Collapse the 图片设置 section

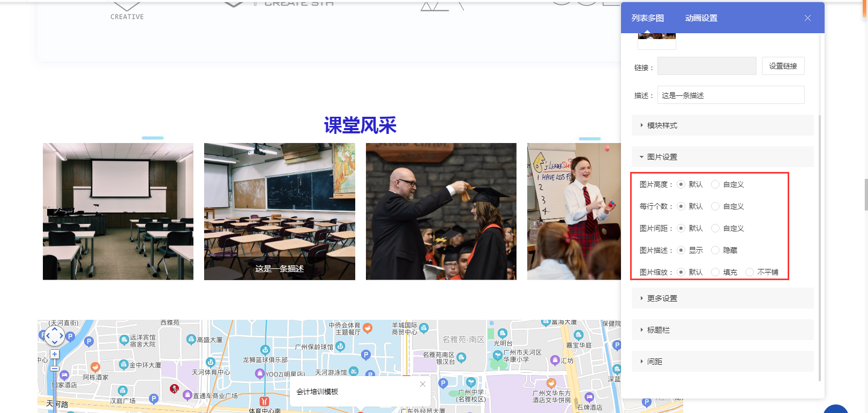[722, 157]
